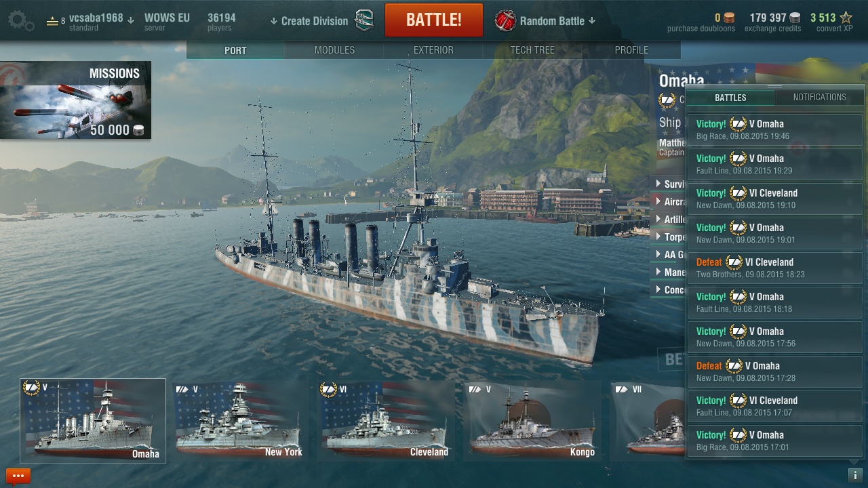Expand the Create Division menu

tap(309, 21)
